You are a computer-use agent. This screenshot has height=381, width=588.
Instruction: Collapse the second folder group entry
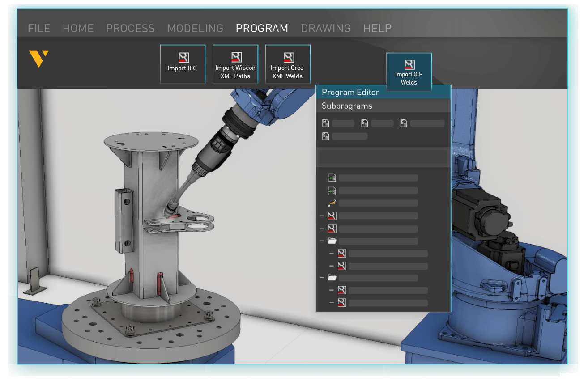click(x=321, y=278)
